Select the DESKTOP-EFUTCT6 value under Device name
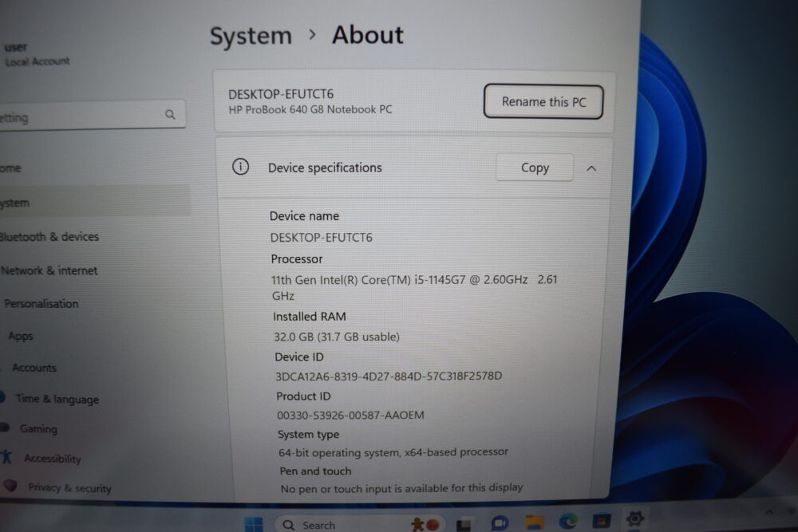 pos(321,238)
